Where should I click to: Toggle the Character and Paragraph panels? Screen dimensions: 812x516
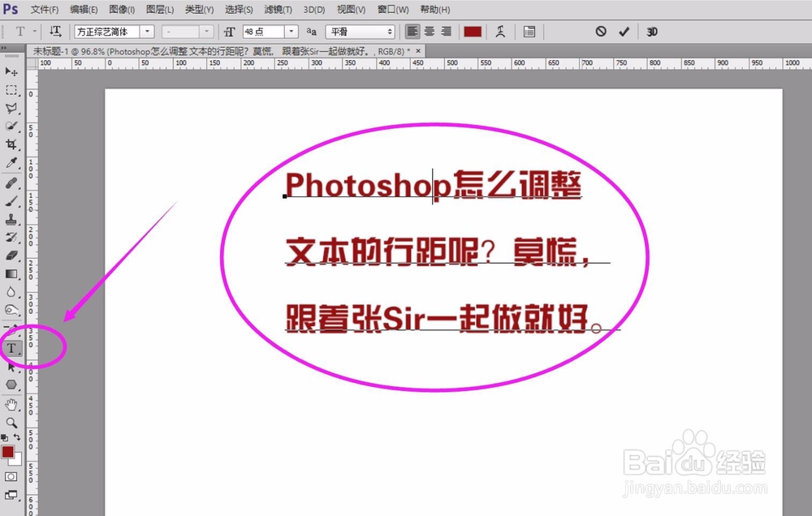point(529,32)
